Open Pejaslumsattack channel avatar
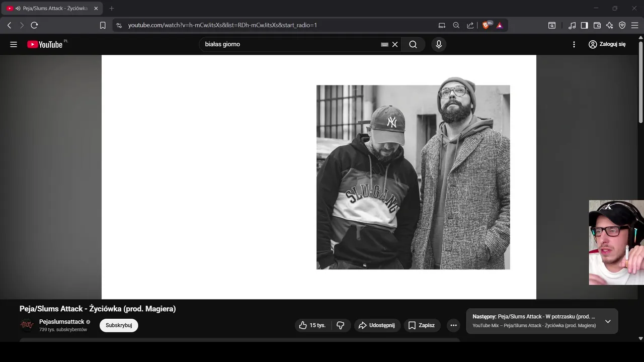 click(27, 325)
